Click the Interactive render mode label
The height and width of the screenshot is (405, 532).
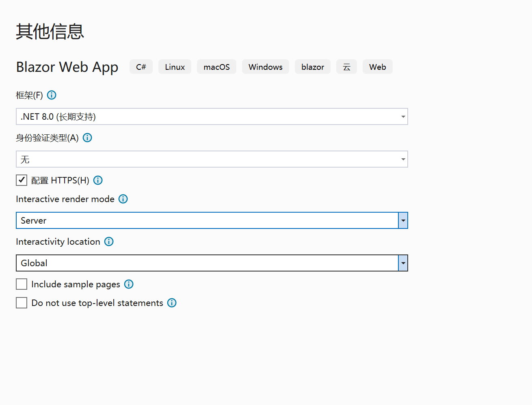(65, 199)
